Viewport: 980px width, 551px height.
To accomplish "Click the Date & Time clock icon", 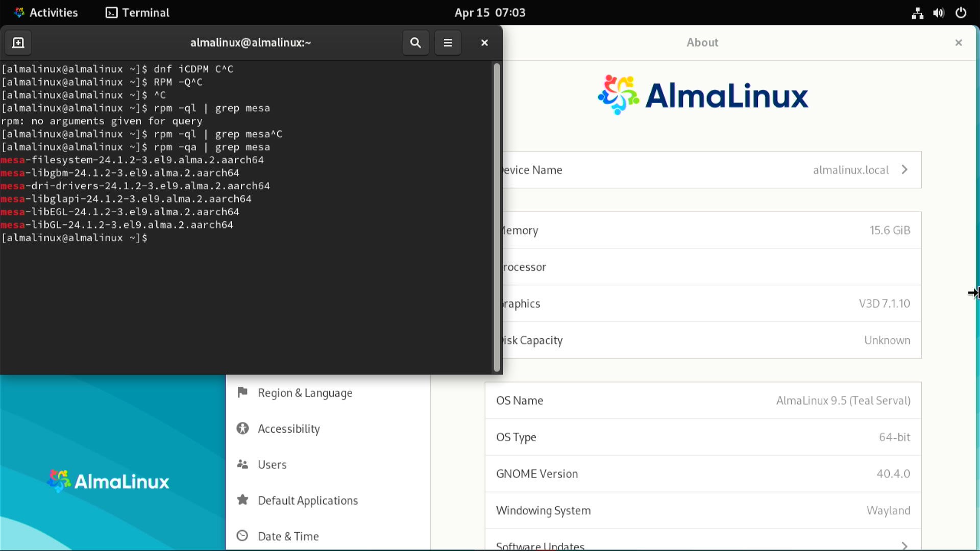I will point(242,536).
